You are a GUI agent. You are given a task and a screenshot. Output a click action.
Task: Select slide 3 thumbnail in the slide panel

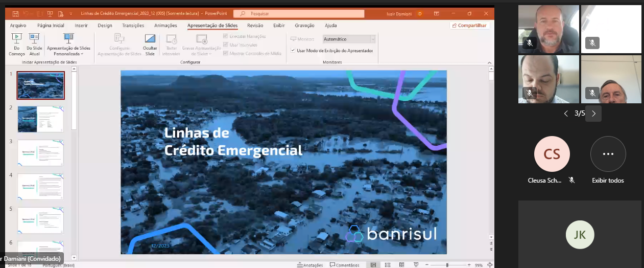pyautogui.click(x=40, y=152)
